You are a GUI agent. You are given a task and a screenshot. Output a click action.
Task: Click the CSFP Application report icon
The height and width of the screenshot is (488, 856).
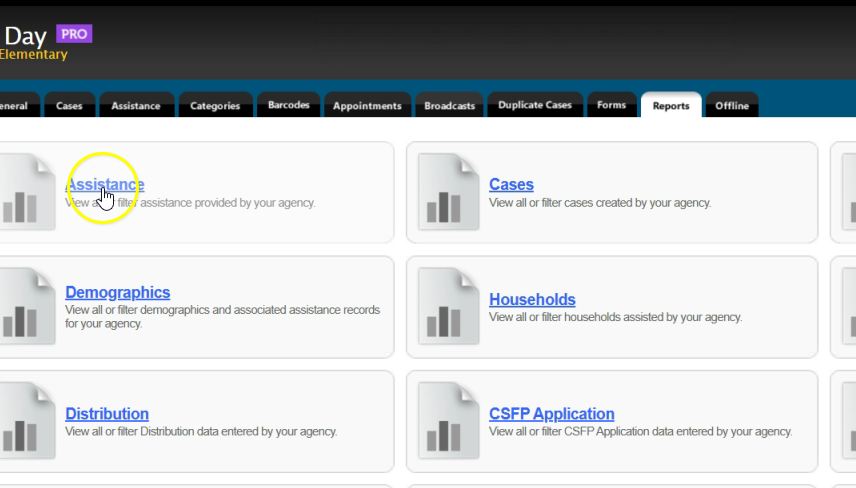(x=441, y=420)
